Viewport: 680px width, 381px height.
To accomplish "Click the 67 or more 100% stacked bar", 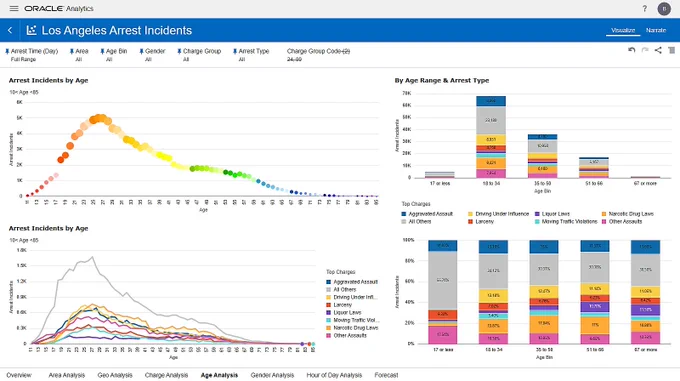I will [645, 292].
